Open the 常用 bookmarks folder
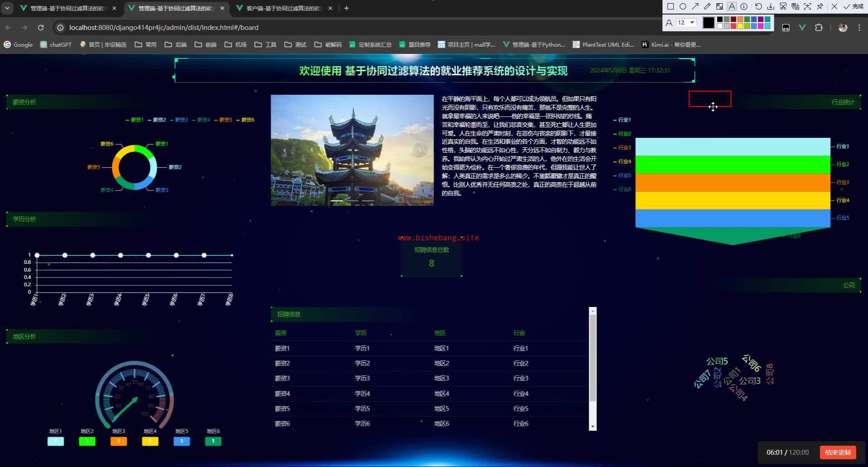This screenshot has width=868, height=467. click(x=146, y=44)
